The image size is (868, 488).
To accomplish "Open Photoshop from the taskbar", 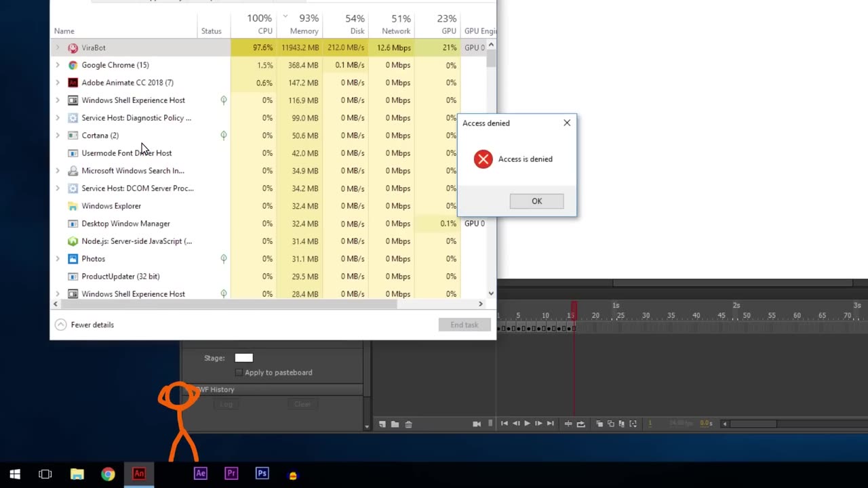I will 262,474.
